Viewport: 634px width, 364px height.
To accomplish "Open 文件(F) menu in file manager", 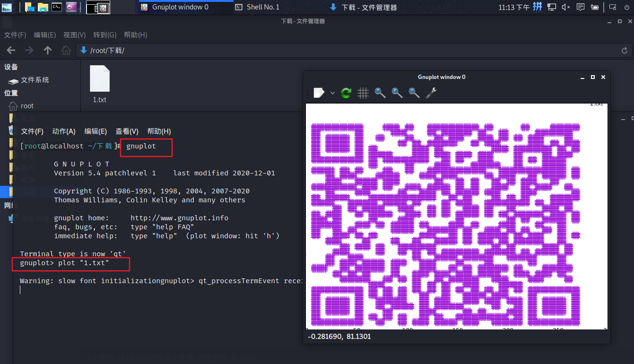I will [15, 35].
